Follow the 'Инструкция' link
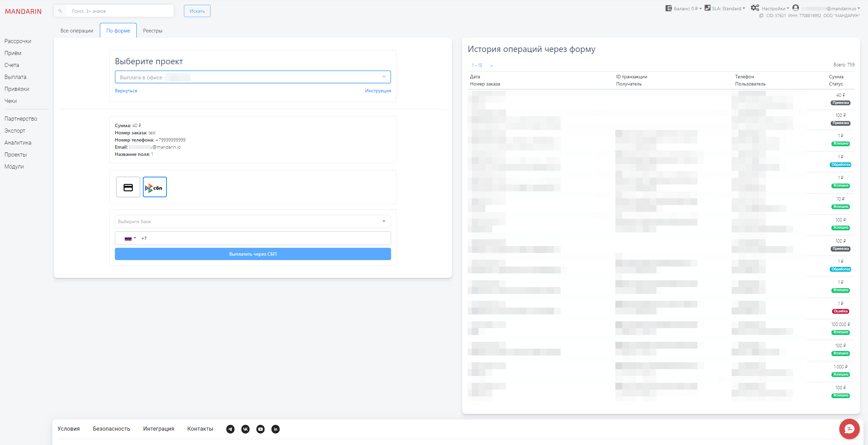 pyautogui.click(x=378, y=91)
